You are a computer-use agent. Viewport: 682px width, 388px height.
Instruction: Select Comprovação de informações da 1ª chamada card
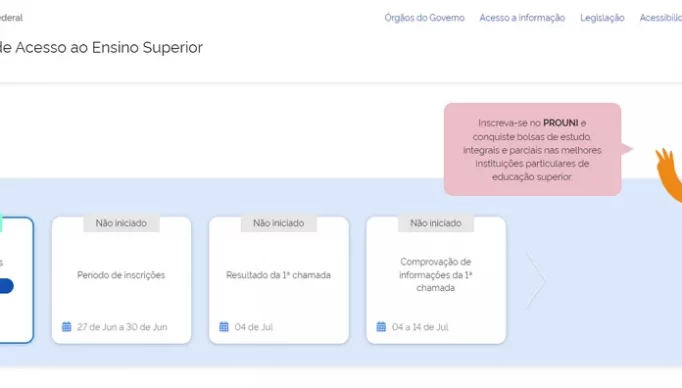436,280
